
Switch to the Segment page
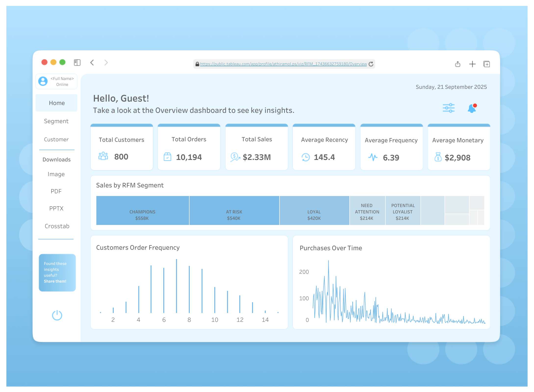[56, 121]
